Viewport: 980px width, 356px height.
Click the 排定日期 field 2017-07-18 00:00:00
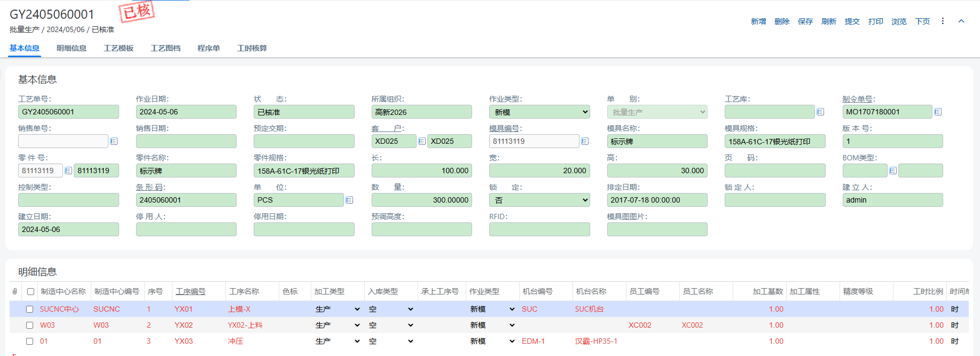(657, 200)
